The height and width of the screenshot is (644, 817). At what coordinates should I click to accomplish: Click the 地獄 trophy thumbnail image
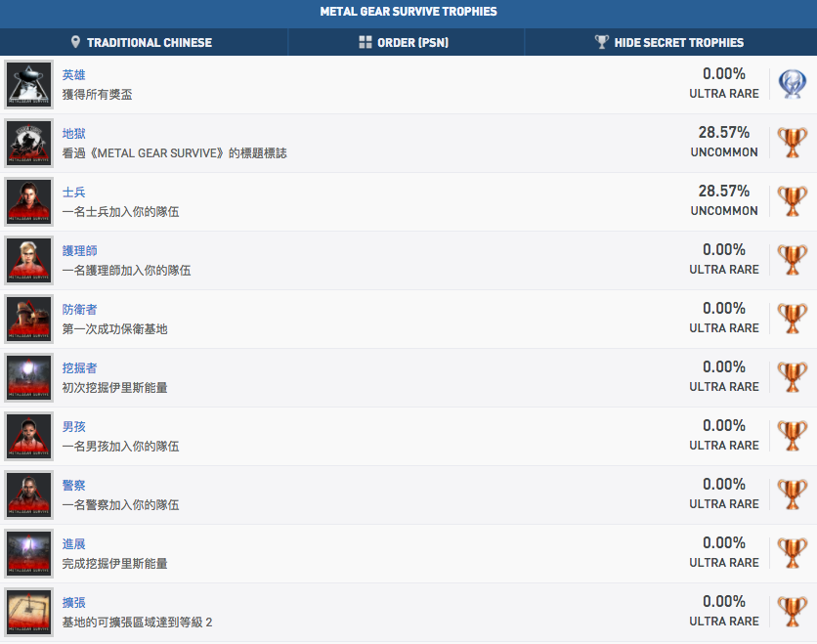click(29, 144)
